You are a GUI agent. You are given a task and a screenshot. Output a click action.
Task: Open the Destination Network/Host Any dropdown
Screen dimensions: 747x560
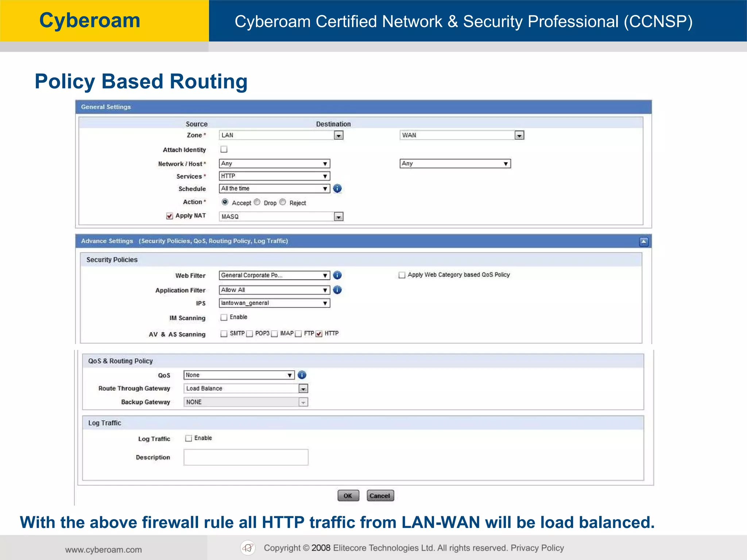coord(455,164)
